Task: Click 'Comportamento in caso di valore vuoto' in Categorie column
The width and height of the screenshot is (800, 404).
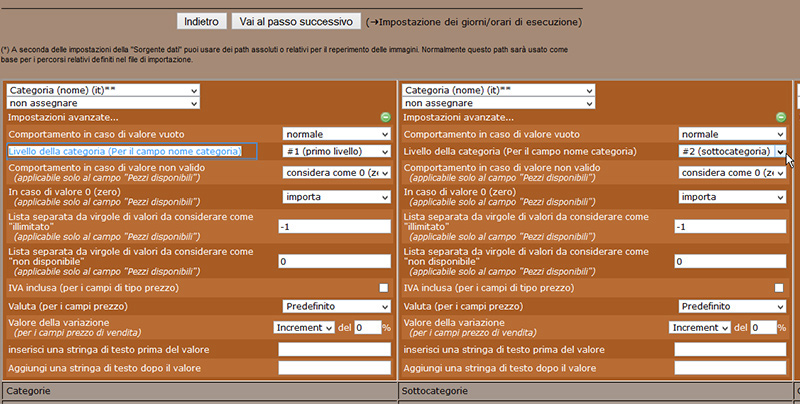Action: (96, 135)
